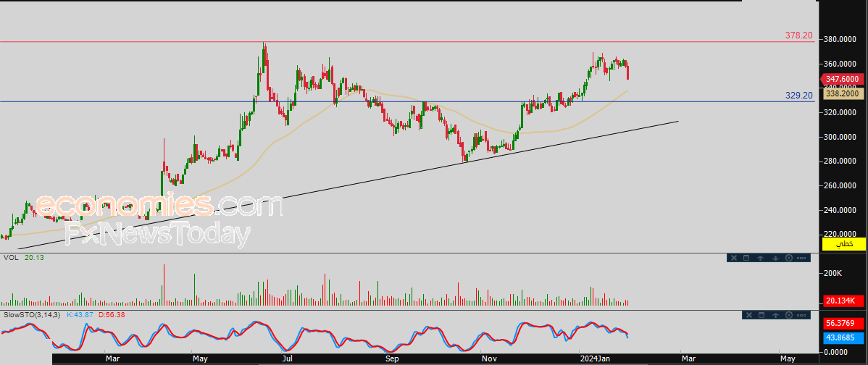The image size is (868, 365).
Task: Select the blue 43.8685 stochastic tag
Action: (844, 337)
